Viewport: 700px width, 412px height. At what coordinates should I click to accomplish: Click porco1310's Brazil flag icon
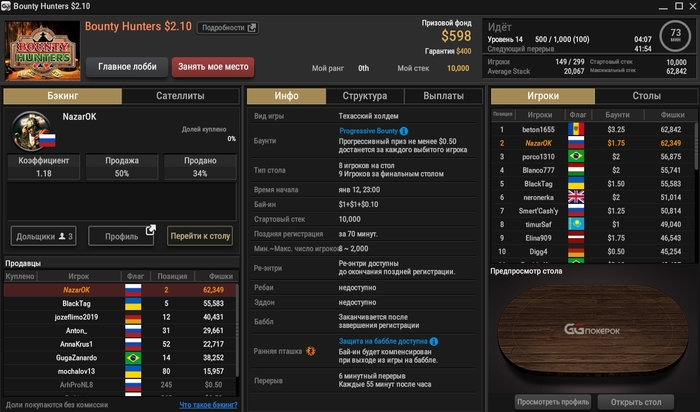tap(576, 157)
